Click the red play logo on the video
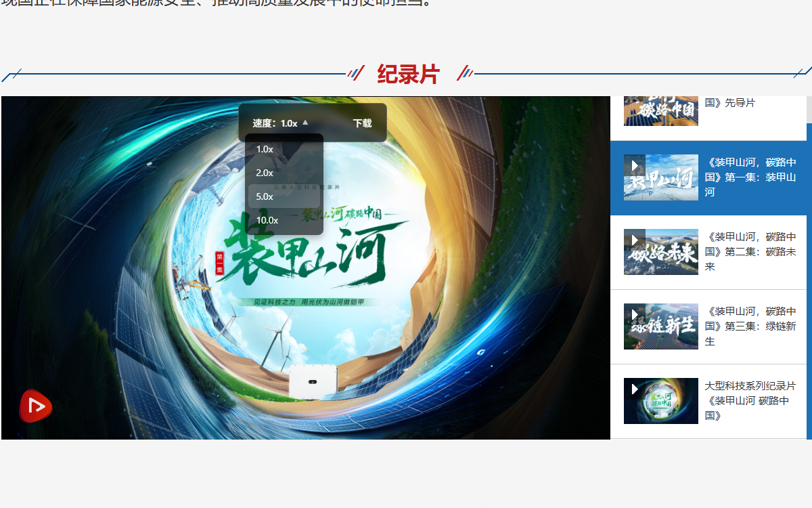The image size is (812, 508). pos(35,406)
